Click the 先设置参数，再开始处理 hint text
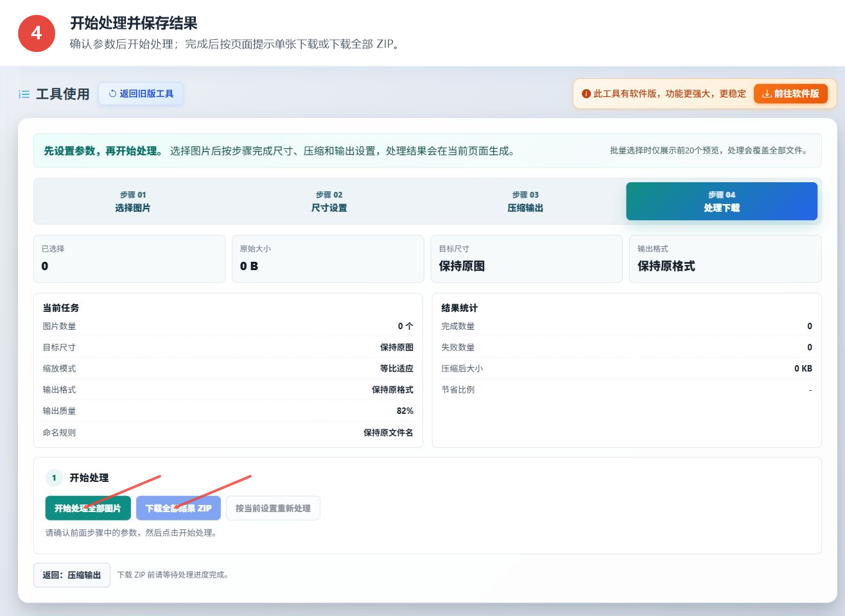This screenshot has height=616, width=845. pyautogui.click(x=103, y=151)
